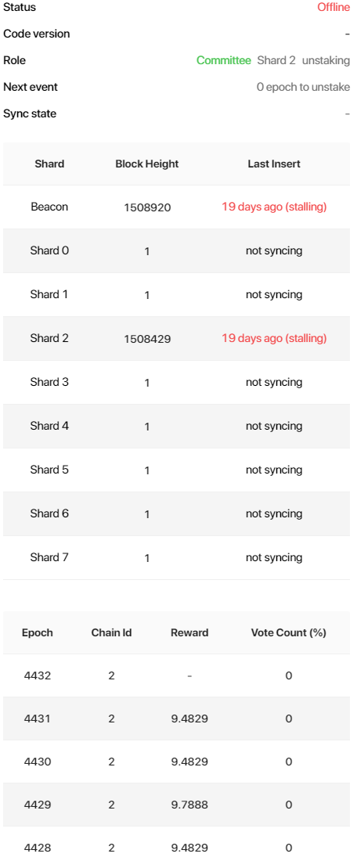Click the unstaking role status
357x868 pixels.
(326, 60)
